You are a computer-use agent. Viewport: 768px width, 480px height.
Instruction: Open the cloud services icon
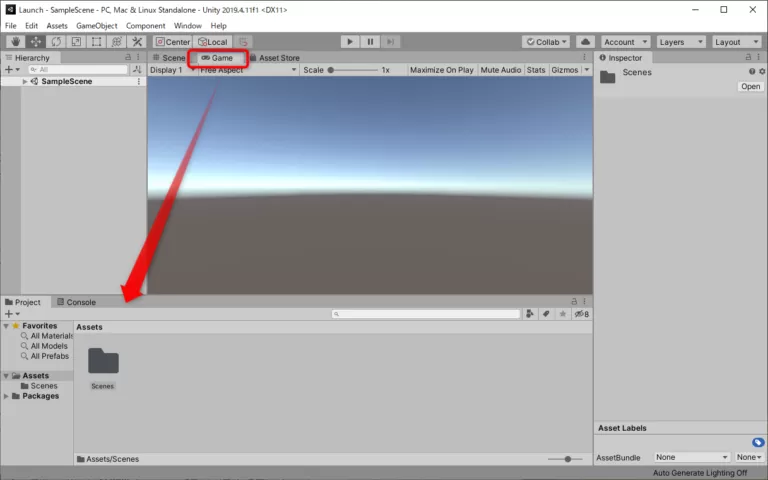[586, 42]
